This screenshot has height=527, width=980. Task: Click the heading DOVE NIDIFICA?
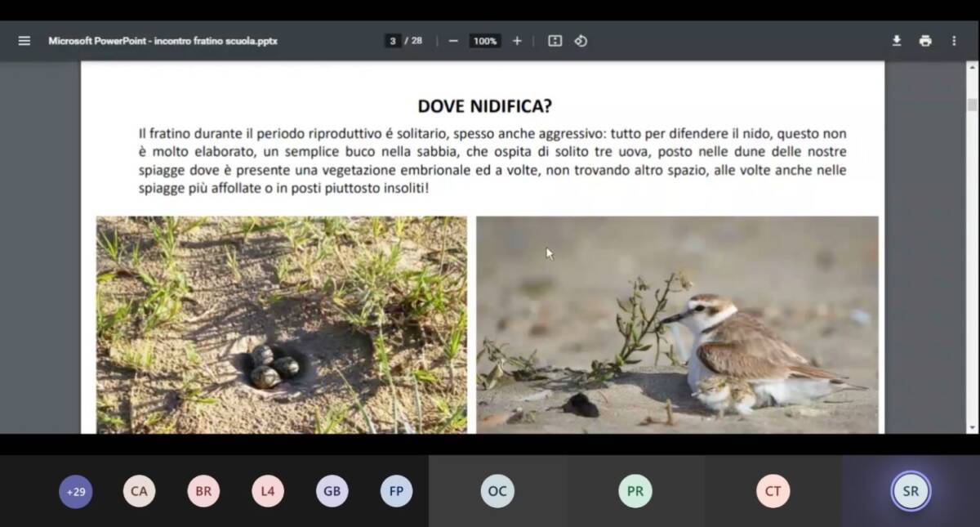pyautogui.click(x=484, y=106)
